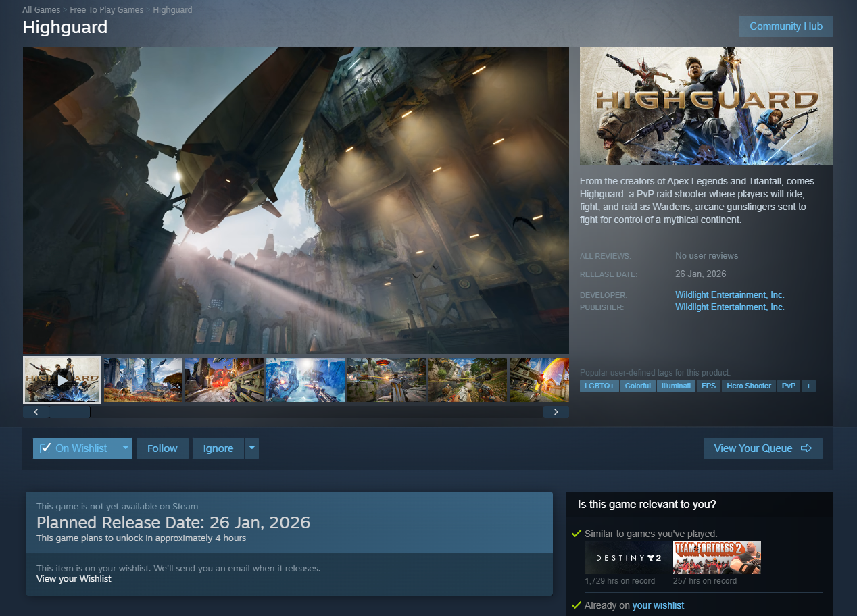Open the View your Wishlist link
857x616 pixels.
click(74, 579)
